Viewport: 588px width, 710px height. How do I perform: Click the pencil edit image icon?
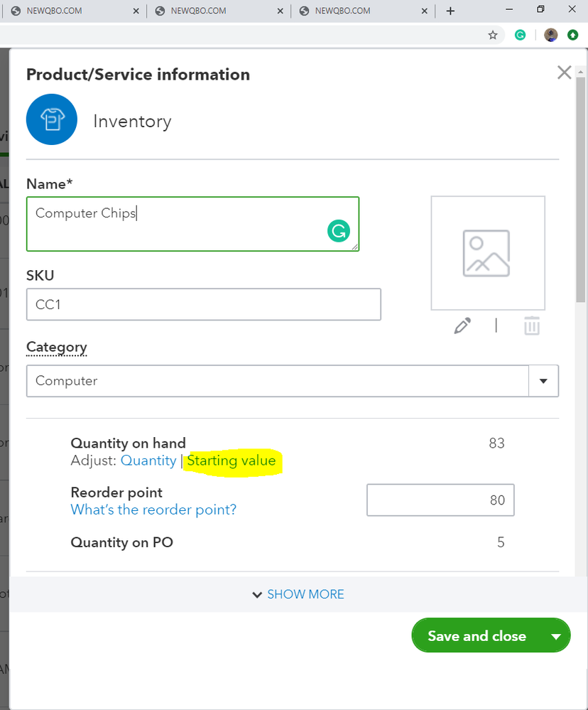pos(462,326)
